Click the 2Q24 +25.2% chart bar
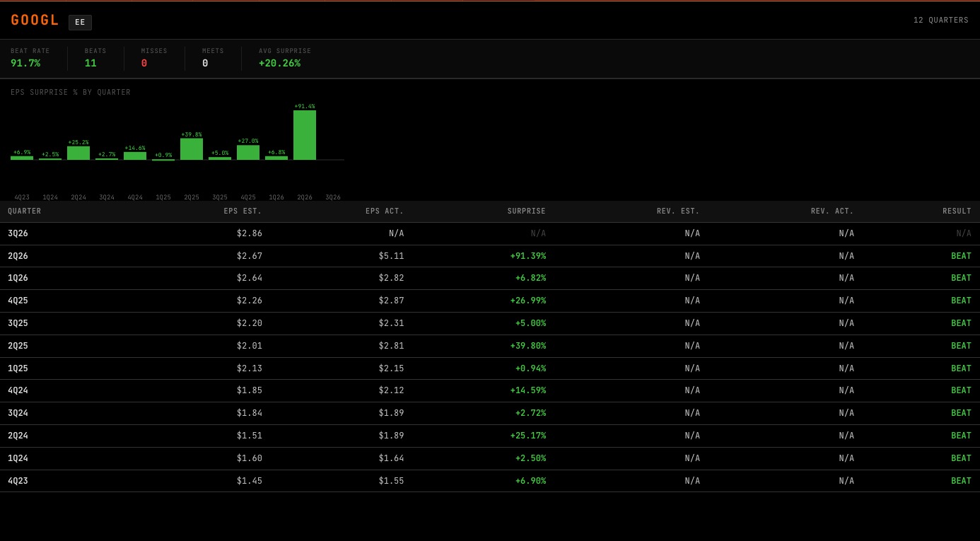This screenshot has width=980, height=541. coord(78,153)
